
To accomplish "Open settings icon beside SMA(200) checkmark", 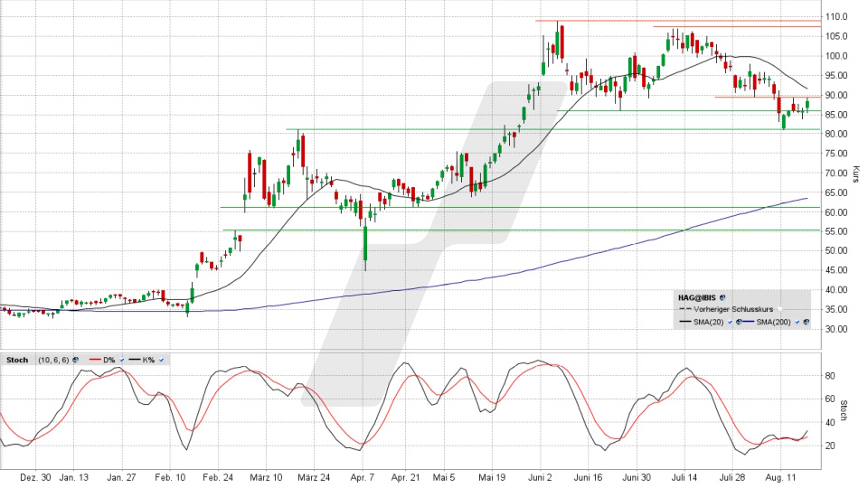I will 806,322.
